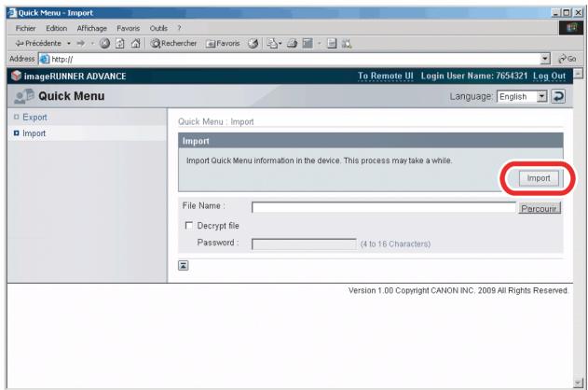Click the browser icon in the title bar
Viewport: 588px width, 390px height.
click(x=12, y=13)
